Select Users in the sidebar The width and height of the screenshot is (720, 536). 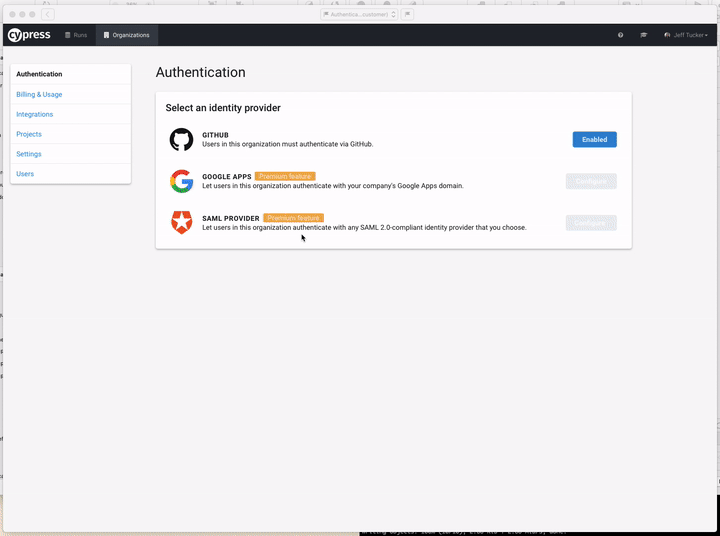[25, 174]
